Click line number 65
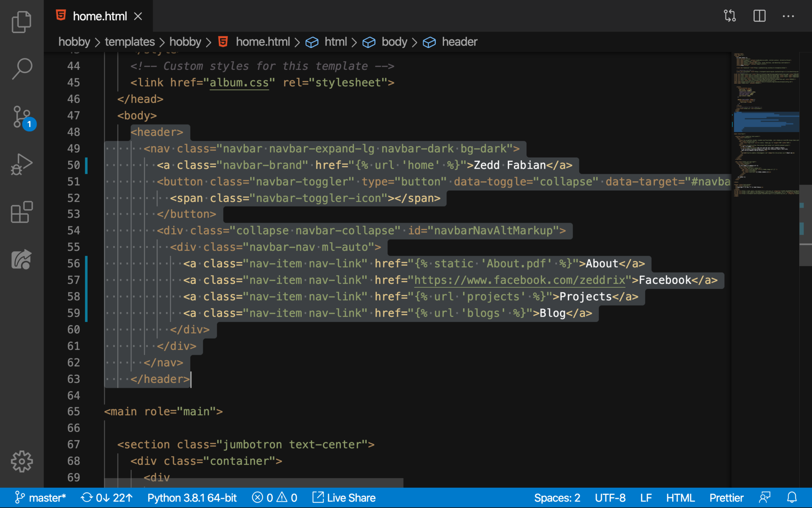The image size is (812, 508). click(x=74, y=412)
